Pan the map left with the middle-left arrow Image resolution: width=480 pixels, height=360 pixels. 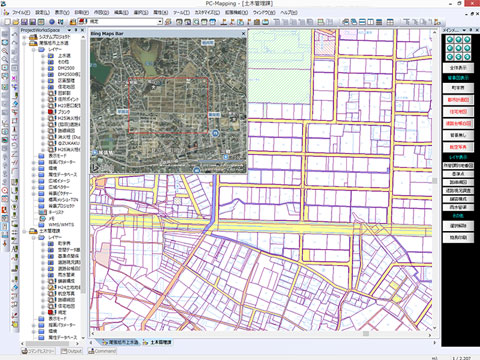[x=450, y=48]
